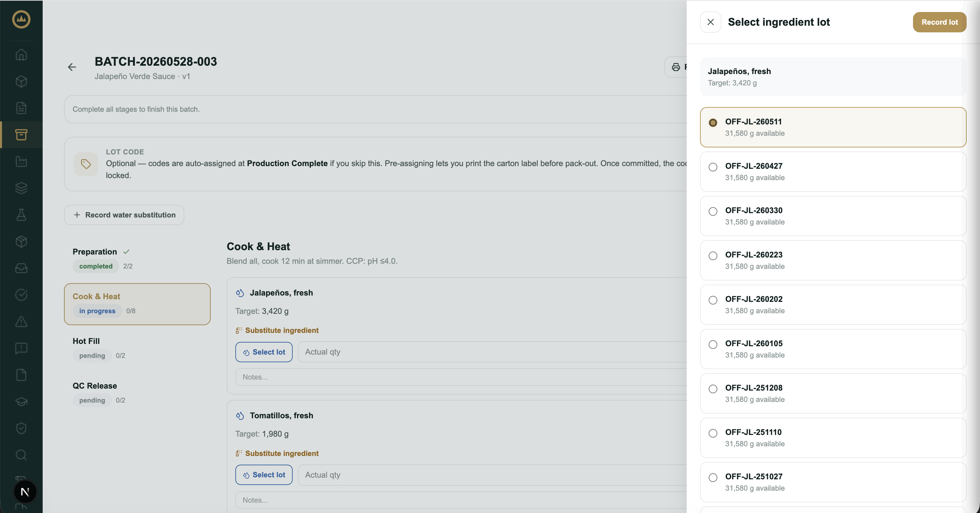Open the inbox tray icon in sidebar
This screenshot has width=980, height=513.
click(21, 268)
